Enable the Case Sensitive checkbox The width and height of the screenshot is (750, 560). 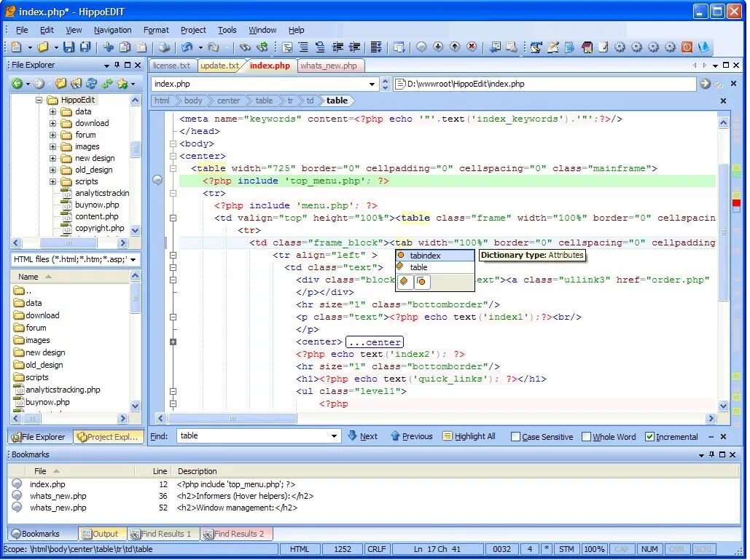click(515, 437)
